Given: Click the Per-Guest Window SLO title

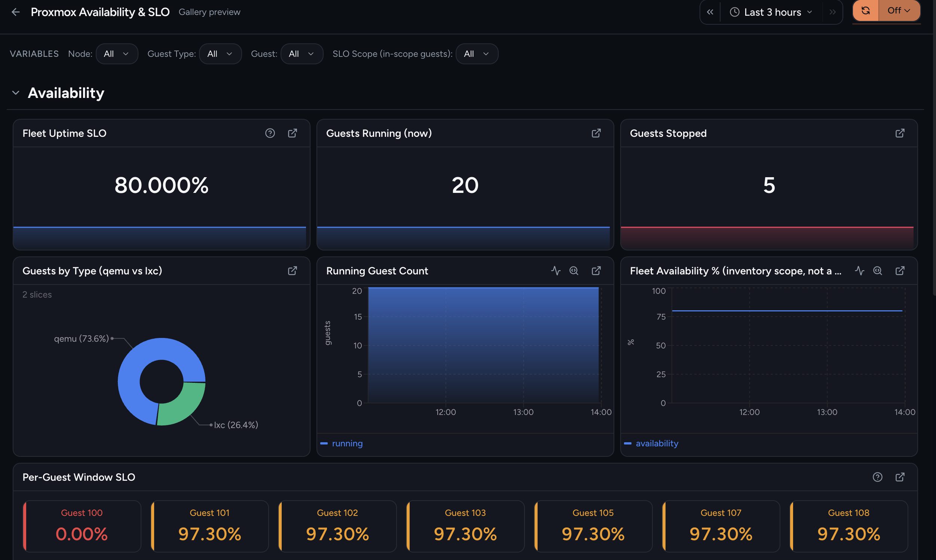Looking at the screenshot, I should pyautogui.click(x=79, y=477).
